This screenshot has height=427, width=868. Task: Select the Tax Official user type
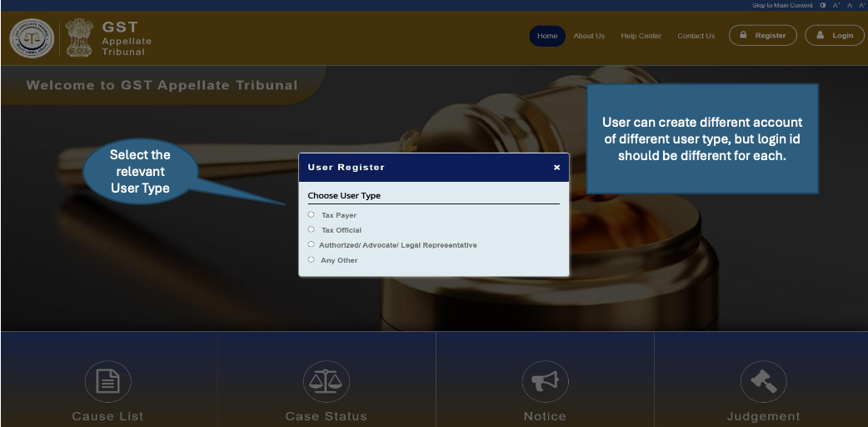(311, 229)
